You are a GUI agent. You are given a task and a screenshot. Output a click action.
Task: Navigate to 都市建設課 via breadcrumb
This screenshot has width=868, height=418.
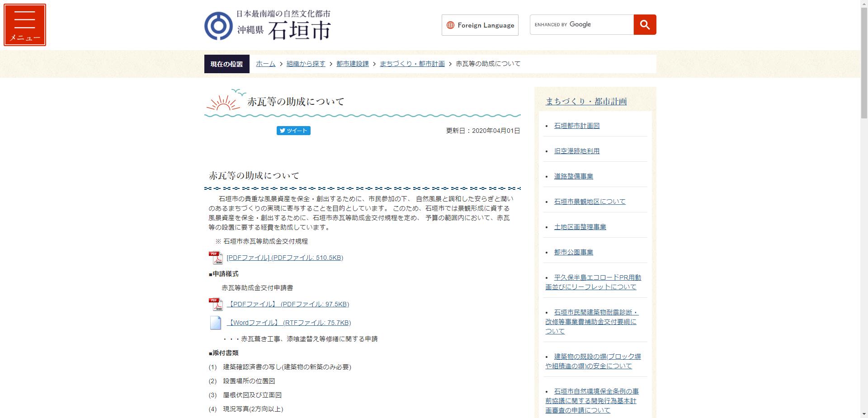pos(352,64)
